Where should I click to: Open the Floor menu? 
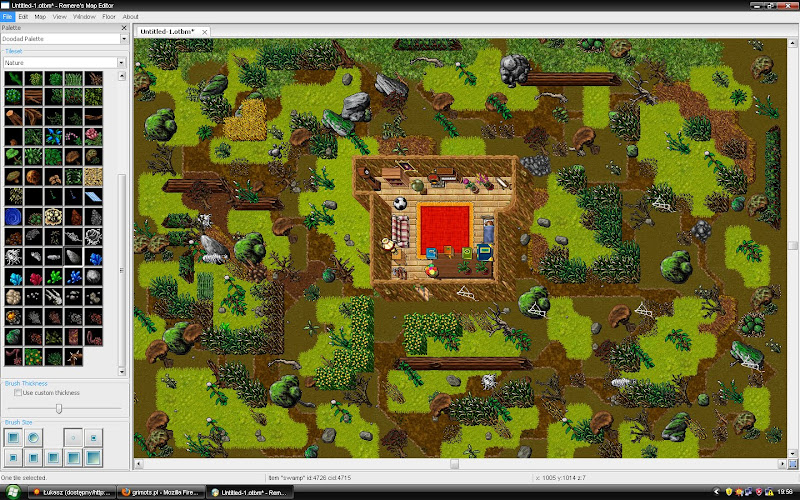pos(109,16)
